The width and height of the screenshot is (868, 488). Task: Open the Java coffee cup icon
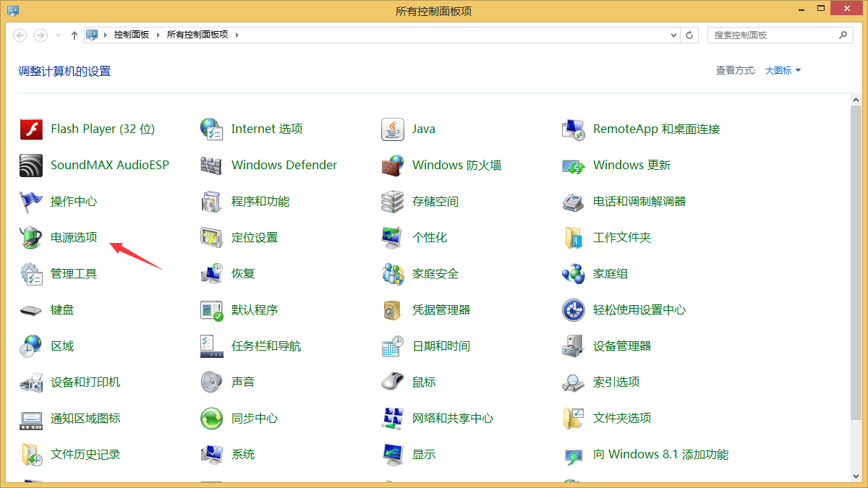392,129
